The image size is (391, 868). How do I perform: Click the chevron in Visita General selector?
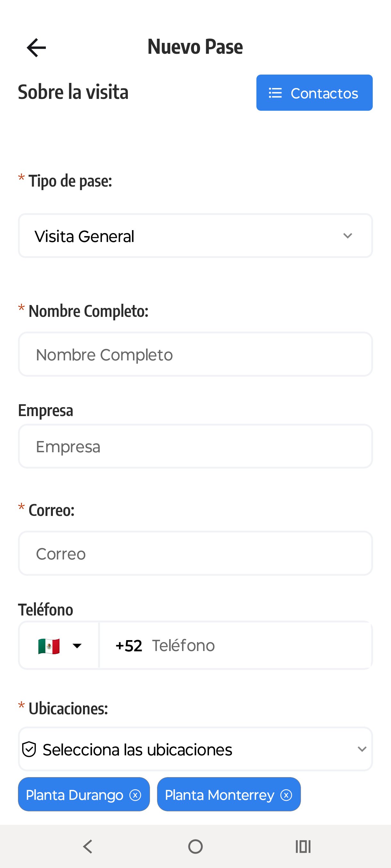pos(347,236)
